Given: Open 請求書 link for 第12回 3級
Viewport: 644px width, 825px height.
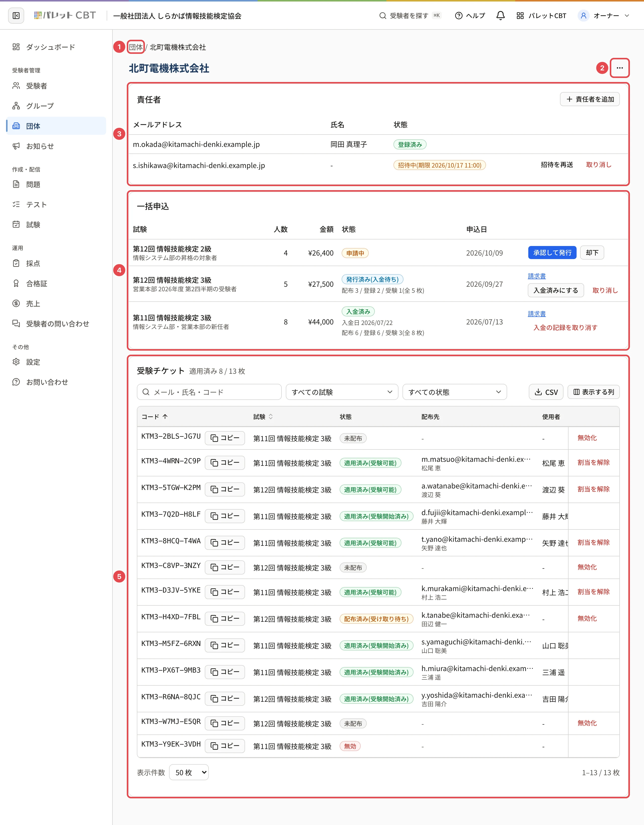Looking at the screenshot, I should (536, 276).
